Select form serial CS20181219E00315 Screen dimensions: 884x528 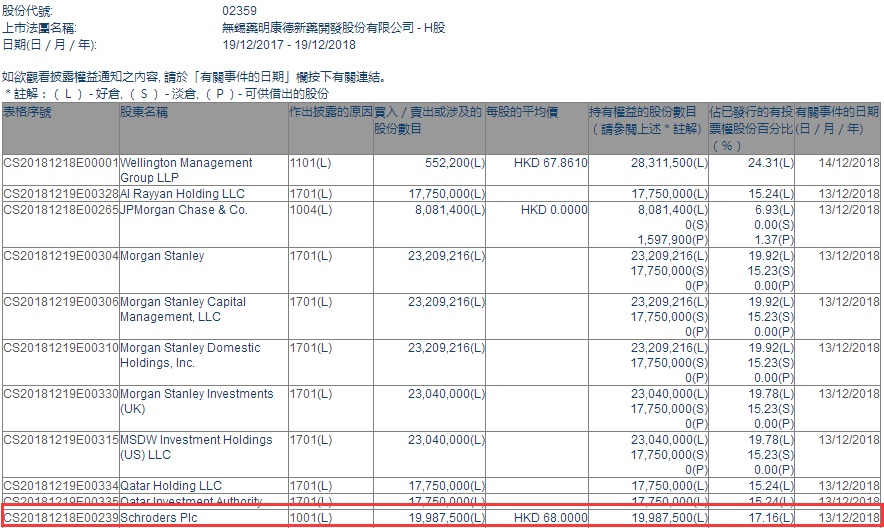click(61, 440)
